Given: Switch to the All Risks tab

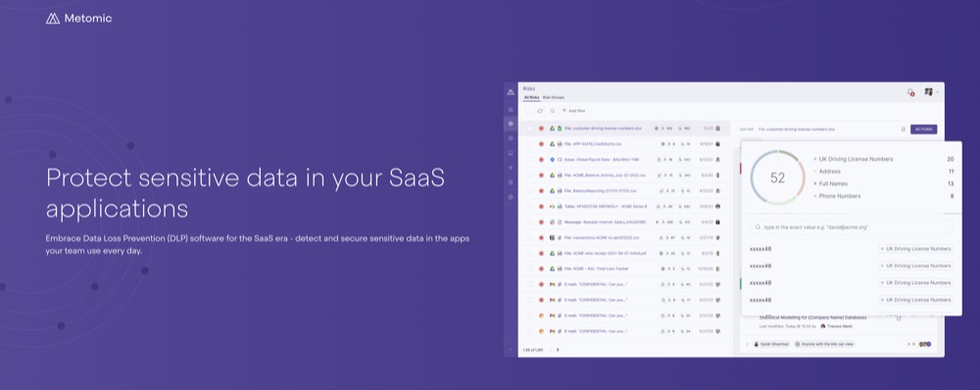Looking at the screenshot, I should [531, 98].
